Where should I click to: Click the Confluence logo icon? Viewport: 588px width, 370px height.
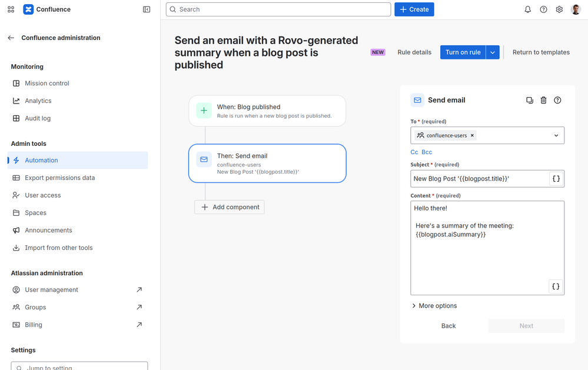click(28, 9)
